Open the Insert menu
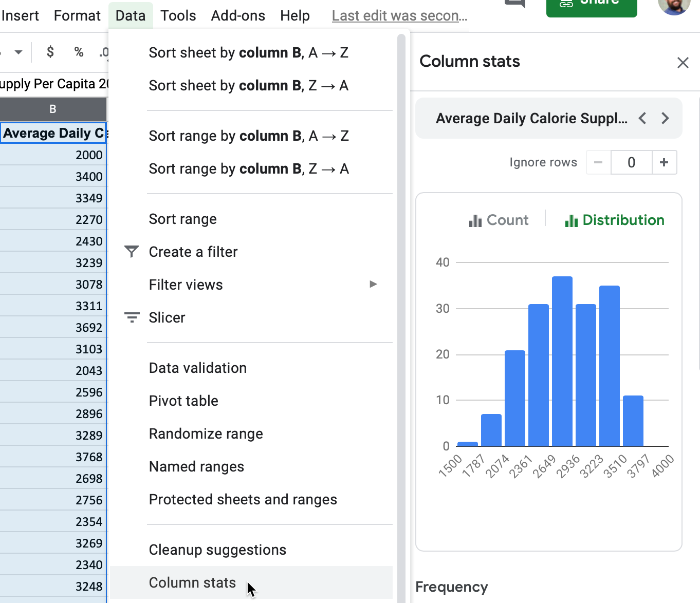The image size is (700, 603). [x=20, y=16]
